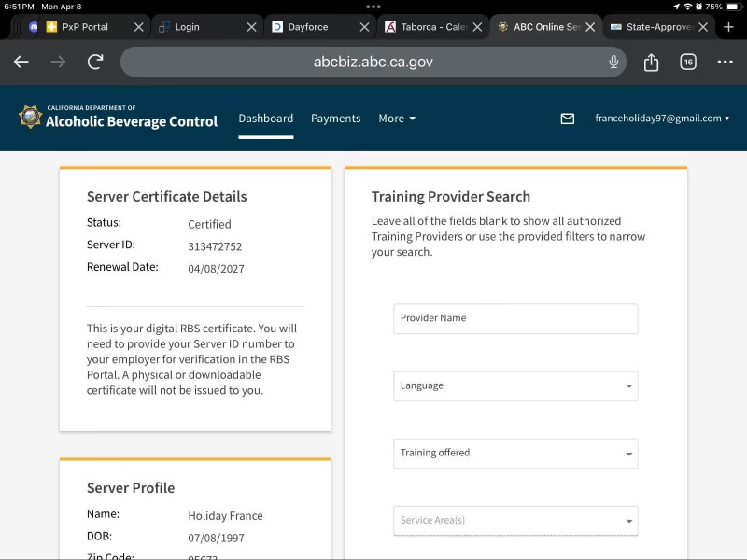The image size is (747, 560).
Task: Expand the Training offered dropdown
Action: click(x=515, y=454)
